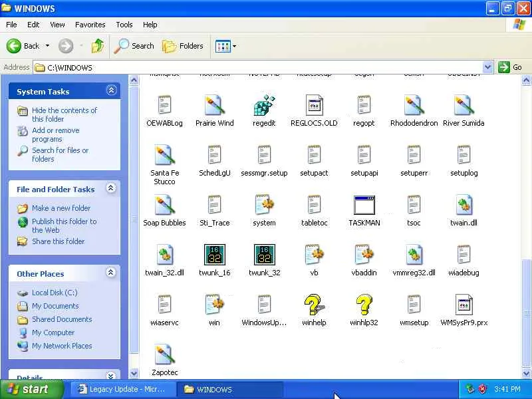532x399 pixels.
Task: Select the win configuration file icon
Action: pos(214,305)
